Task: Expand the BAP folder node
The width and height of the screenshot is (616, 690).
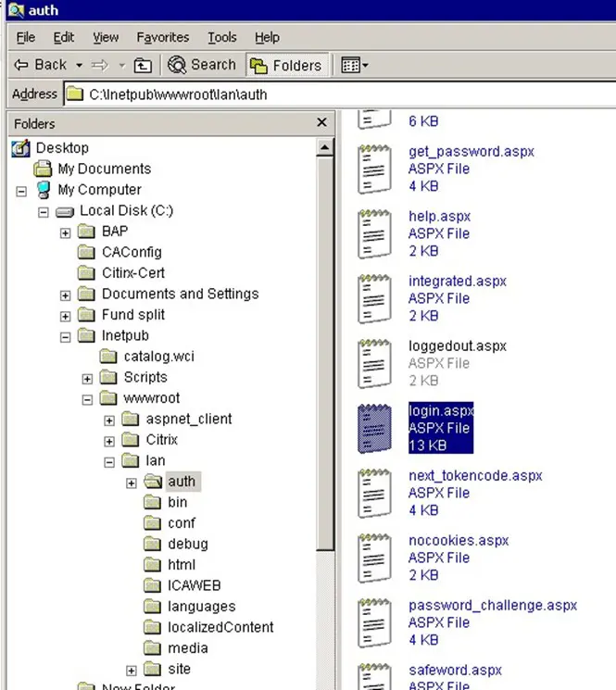Action: point(65,232)
